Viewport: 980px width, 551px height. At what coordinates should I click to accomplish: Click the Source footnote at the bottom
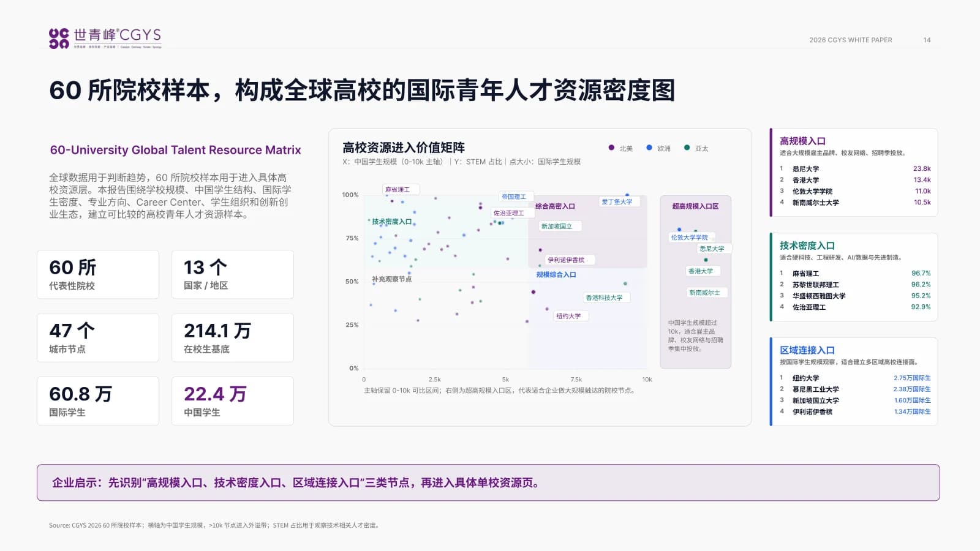pyautogui.click(x=215, y=525)
